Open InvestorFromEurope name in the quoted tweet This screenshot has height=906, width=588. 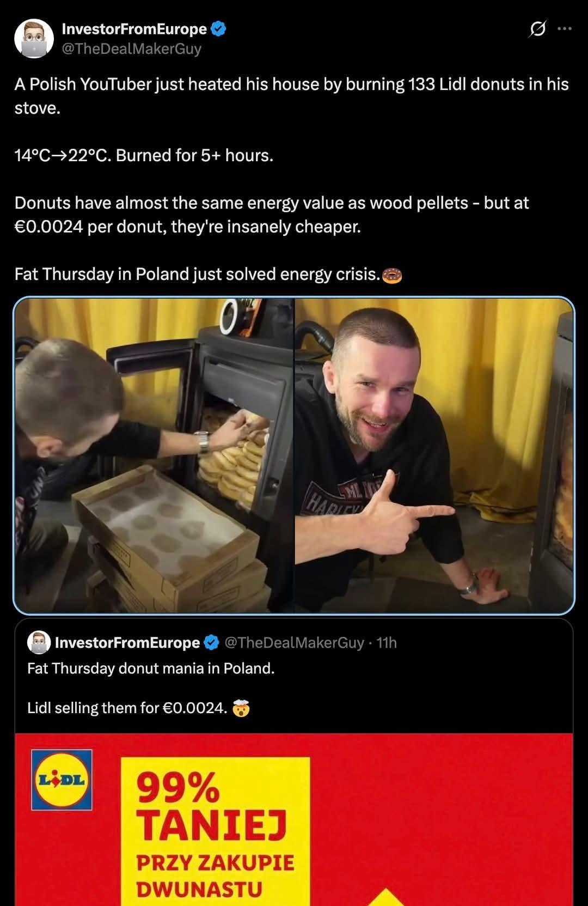127,643
